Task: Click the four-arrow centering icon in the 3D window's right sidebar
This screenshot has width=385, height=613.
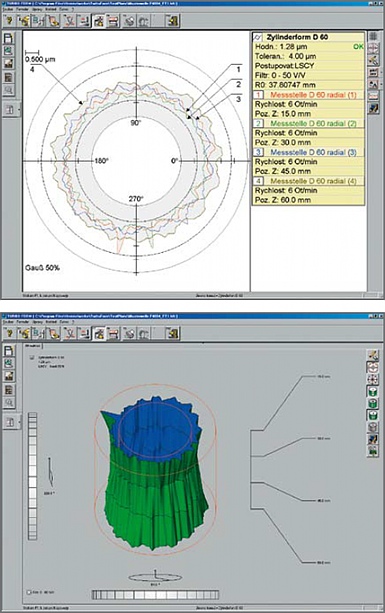Action: 372,379
